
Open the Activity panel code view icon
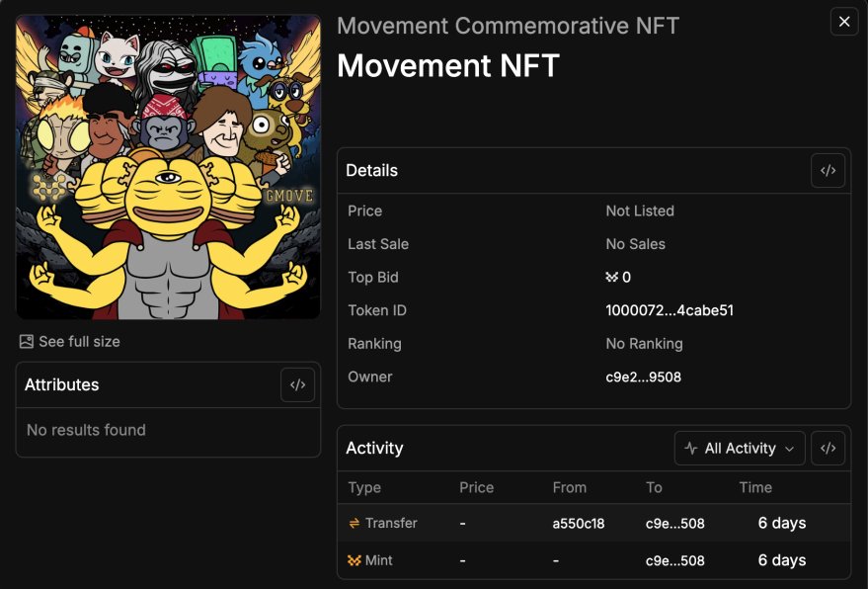(x=828, y=449)
